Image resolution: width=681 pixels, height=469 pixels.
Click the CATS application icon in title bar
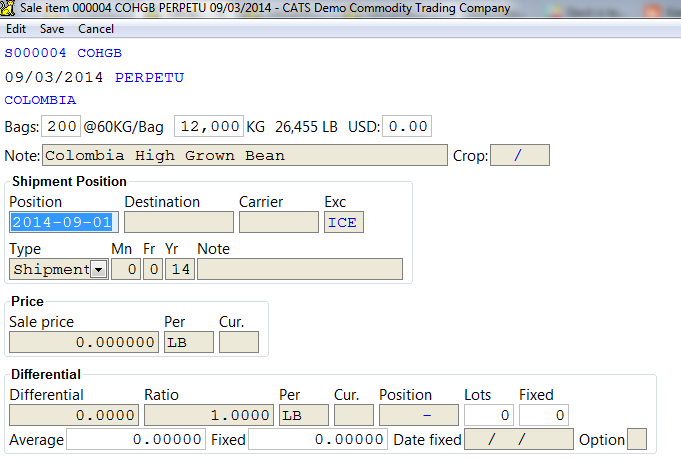tap(8, 8)
